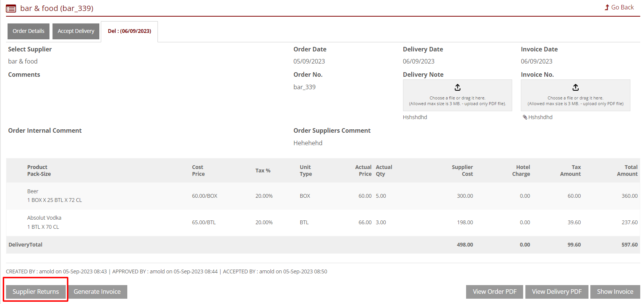Screen dimensions: 644x304
Task: Select the Beer product row name
Action: 33,191
